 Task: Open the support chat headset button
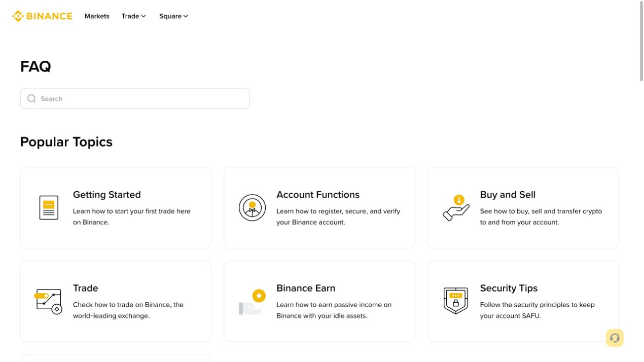pyautogui.click(x=615, y=338)
